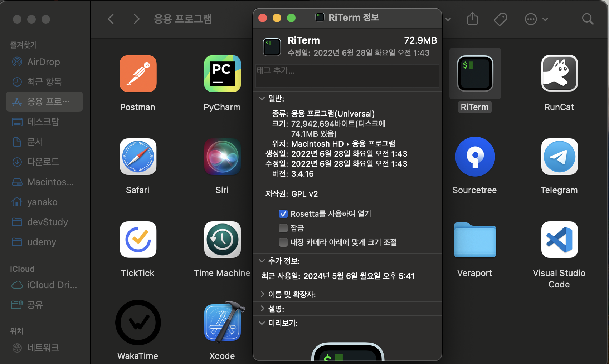Click the 72.9MB size text
Viewport: 609px width, 364px height.
pos(420,40)
